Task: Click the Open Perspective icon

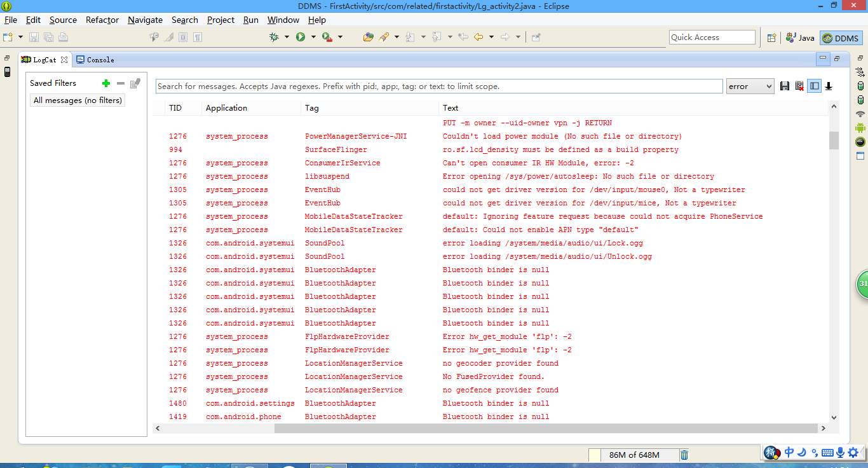Action: click(x=771, y=38)
